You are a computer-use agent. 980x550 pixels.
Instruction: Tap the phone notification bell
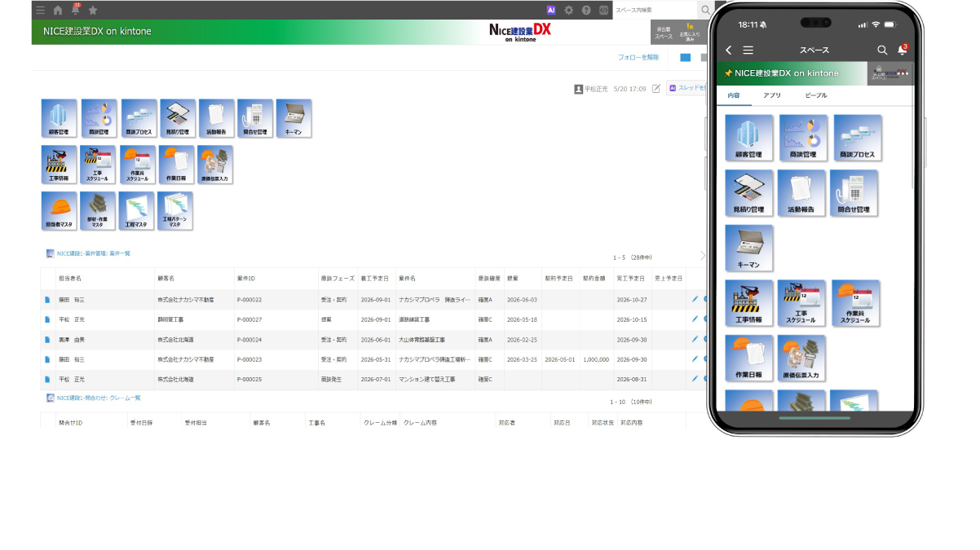902,50
